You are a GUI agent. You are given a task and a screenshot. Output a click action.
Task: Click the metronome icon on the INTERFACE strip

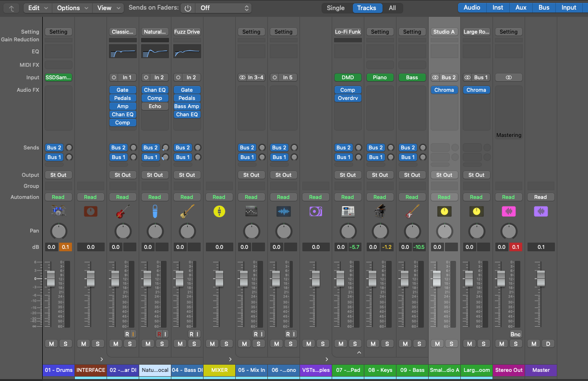click(x=90, y=211)
